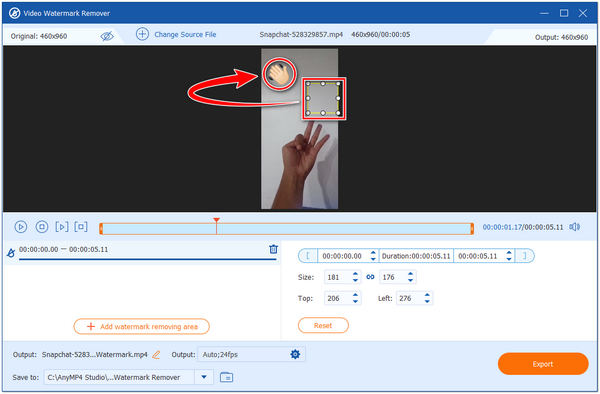Decrease end time with down arrow

509,259
